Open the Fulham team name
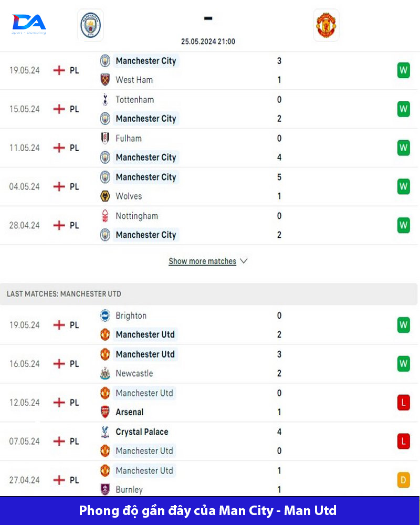The image size is (420, 525). click(129, 138)
